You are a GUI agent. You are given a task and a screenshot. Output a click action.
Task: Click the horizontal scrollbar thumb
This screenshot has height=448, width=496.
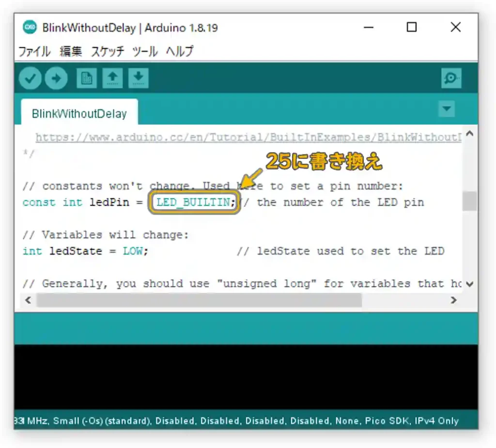point(199,300)
